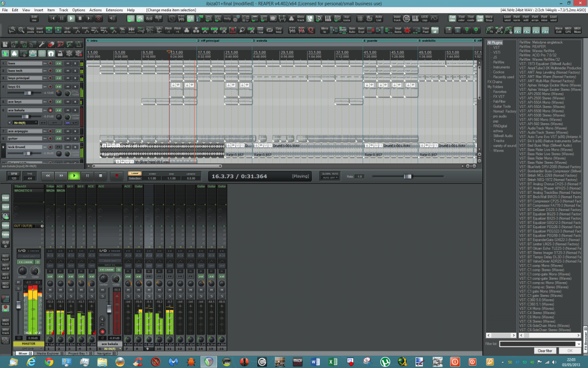The height and width of the screenshot is (368, 588).
Task: Switch to the Media Explorer tab
Action: click(48, 353)
